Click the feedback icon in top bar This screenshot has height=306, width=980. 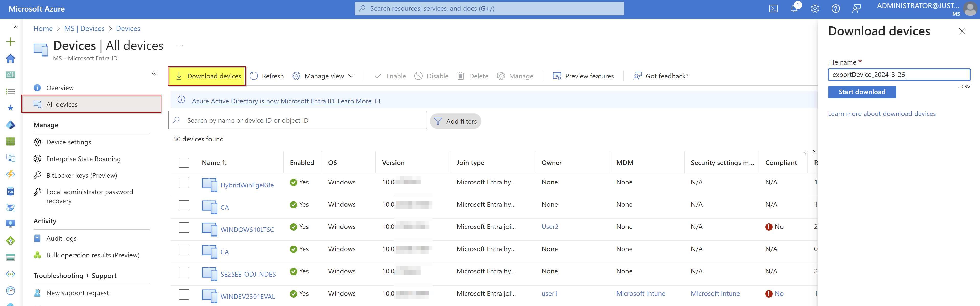[856, 8]
